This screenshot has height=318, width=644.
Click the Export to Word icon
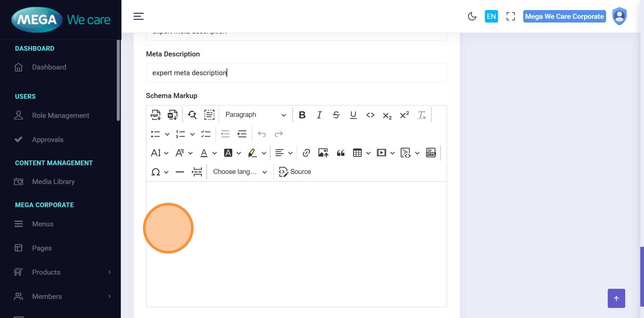(x=172, y=115)
